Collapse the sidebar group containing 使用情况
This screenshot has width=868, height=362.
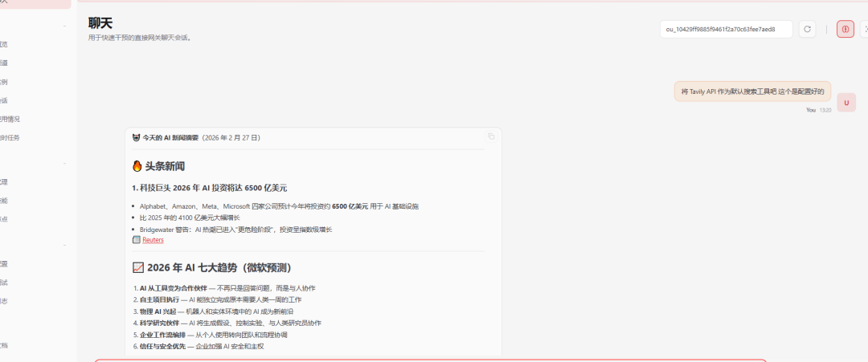(x=64, y=26)
